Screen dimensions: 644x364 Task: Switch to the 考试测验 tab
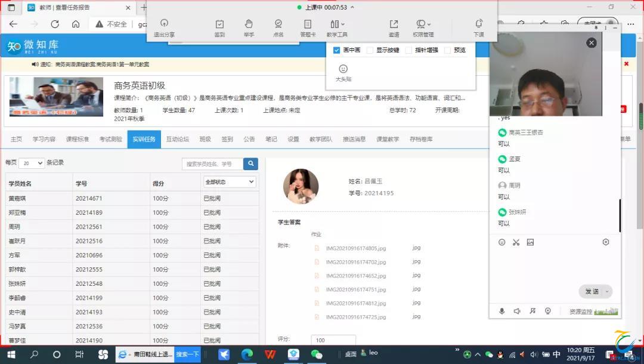(110, 139)
